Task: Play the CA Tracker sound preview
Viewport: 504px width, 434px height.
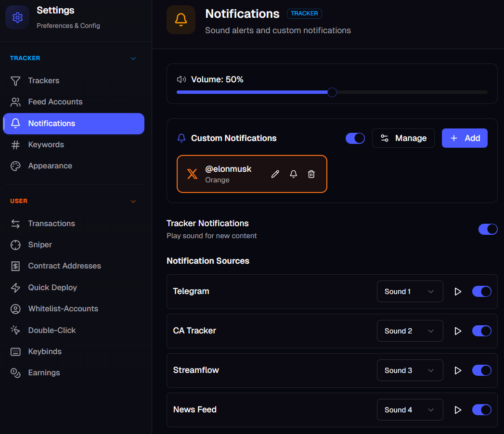Action: click(x=458, y=331)
